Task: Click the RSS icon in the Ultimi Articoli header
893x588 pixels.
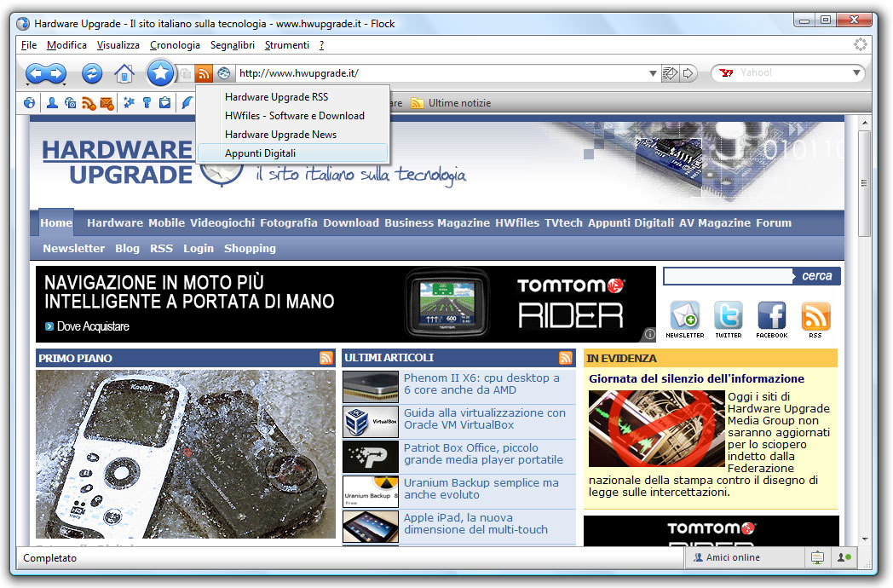Action: pyautogui.click(x=566, y=358)
